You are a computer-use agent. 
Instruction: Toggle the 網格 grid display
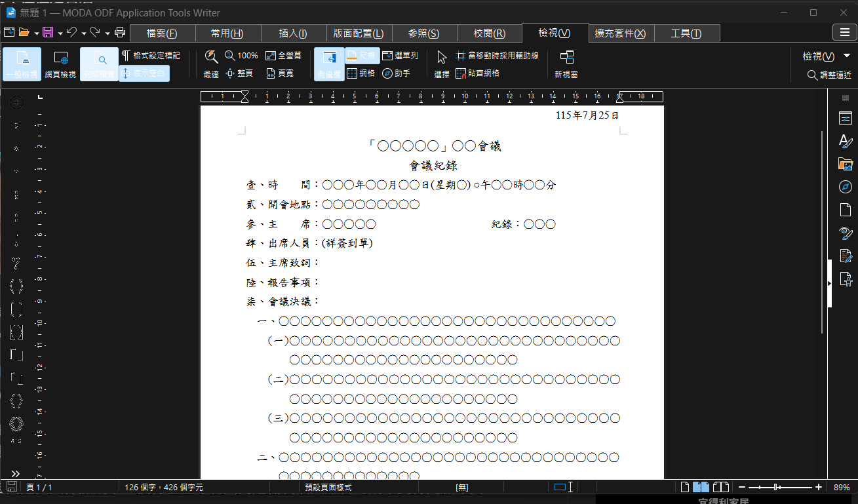coord(361,73)
